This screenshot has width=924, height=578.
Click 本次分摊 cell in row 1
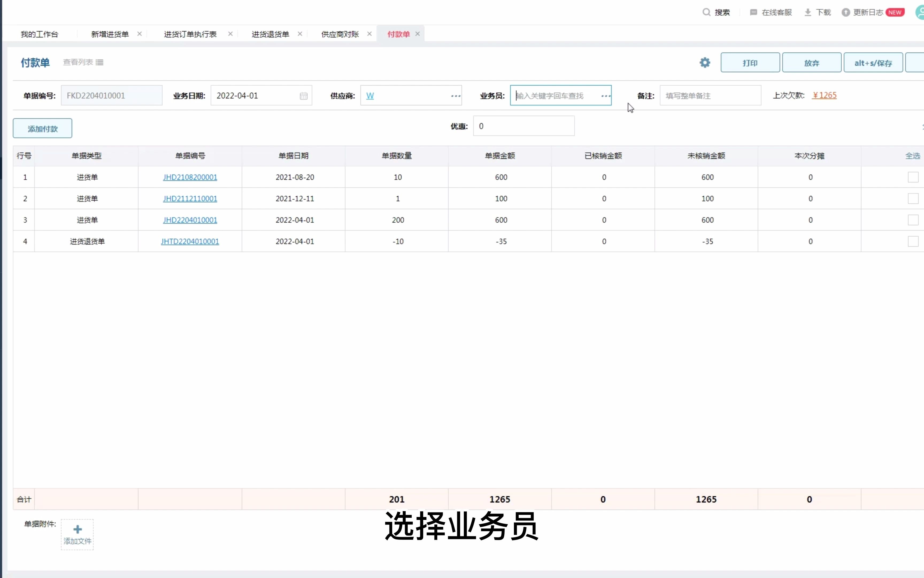click(810, 177)
